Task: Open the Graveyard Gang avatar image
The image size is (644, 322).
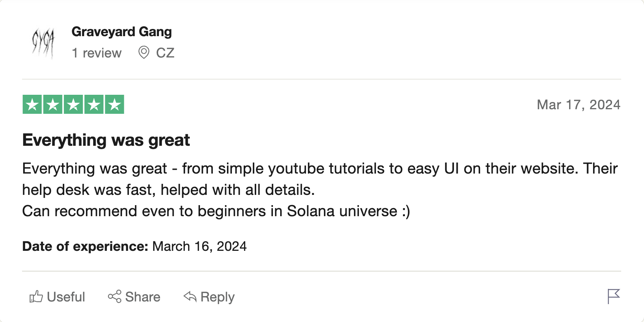Action: click(43, 42)
